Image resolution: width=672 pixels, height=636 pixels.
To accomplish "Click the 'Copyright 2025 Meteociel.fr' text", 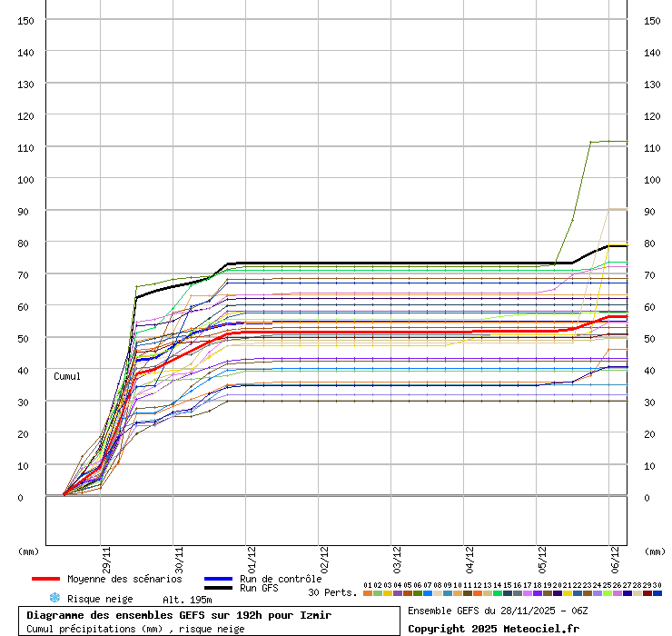I will pos(493,629).
